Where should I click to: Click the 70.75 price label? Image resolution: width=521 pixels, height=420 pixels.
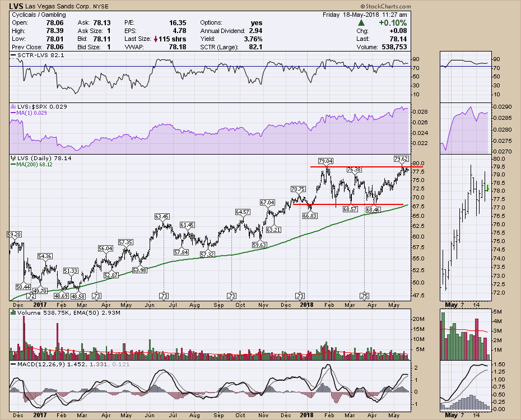coord(298,189)
